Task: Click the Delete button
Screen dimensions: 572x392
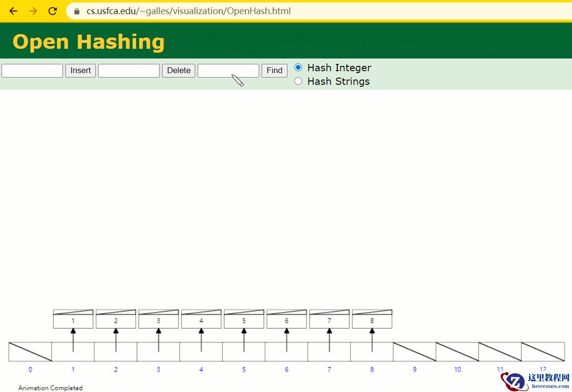Action: tap(179, 70)
